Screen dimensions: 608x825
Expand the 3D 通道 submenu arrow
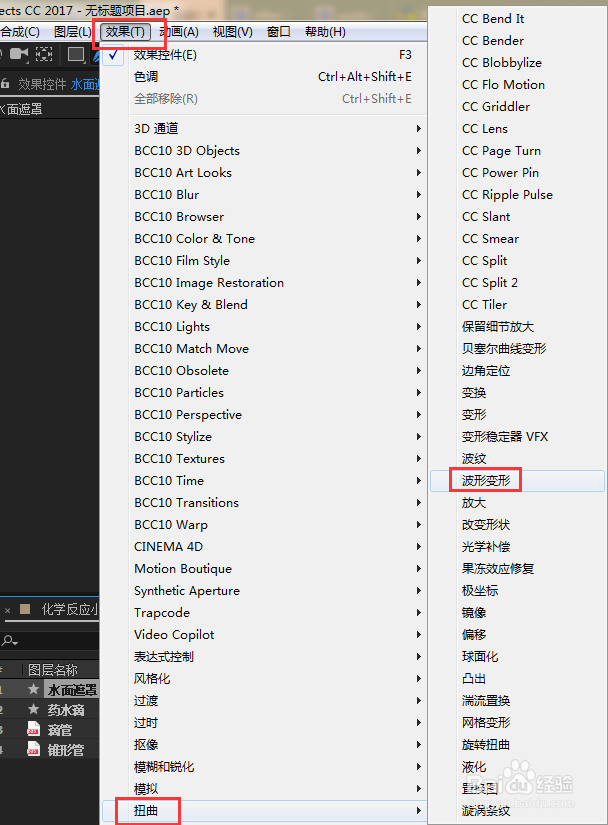[x=419, y=128]
